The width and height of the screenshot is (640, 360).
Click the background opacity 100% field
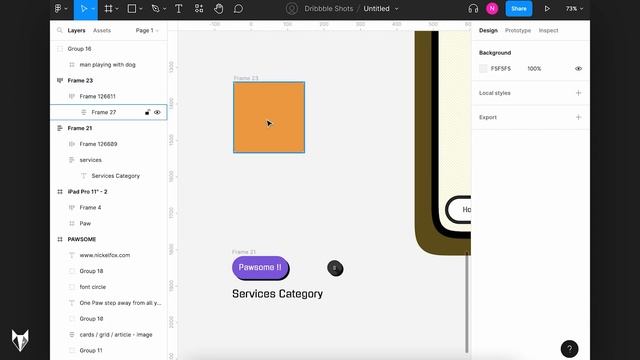pos(534,69)
